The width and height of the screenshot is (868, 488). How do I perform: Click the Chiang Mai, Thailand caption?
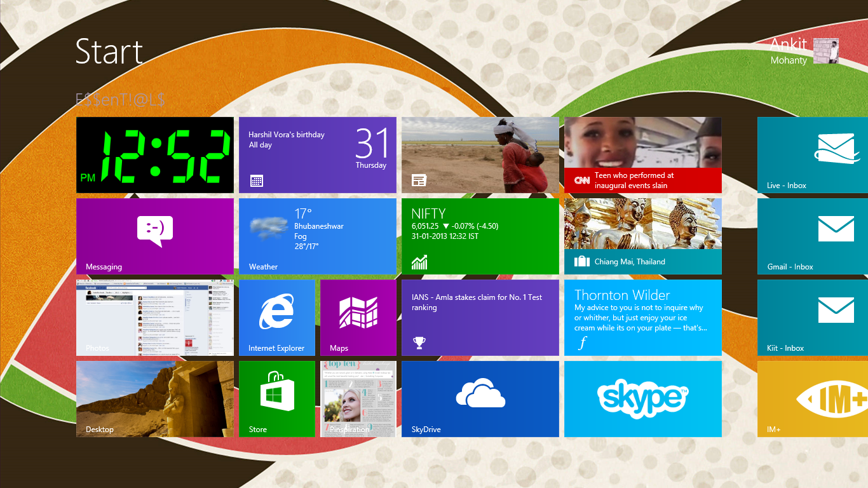tap(630, 262)
